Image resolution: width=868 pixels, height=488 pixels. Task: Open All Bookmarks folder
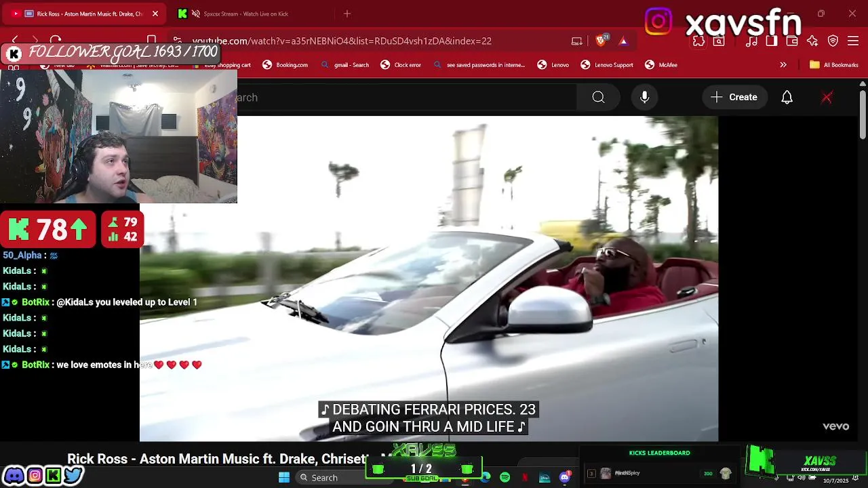point(833,65)
